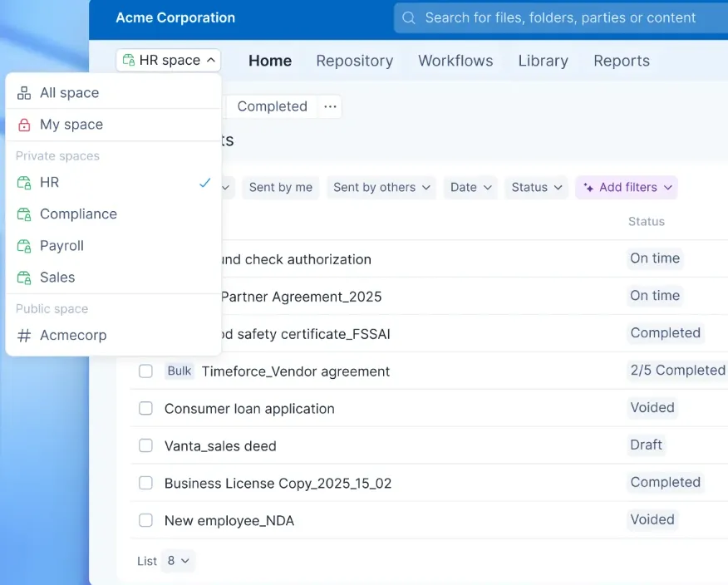Click the Sent by others filter
The image size is (728, 585).
(x=381, y=187)
